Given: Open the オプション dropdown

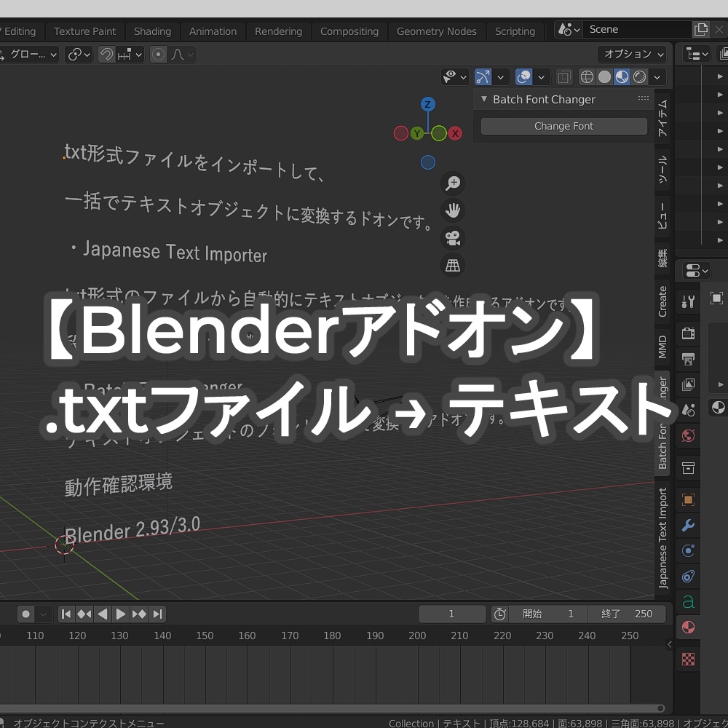Looking at the screenshot, I should 633,55.
